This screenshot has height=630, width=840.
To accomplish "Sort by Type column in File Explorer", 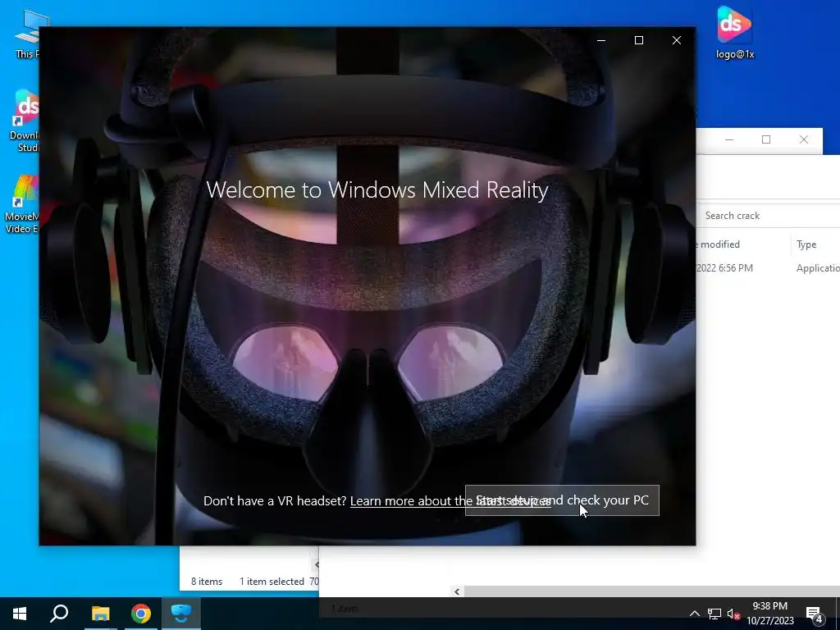I will pos(815,244).
